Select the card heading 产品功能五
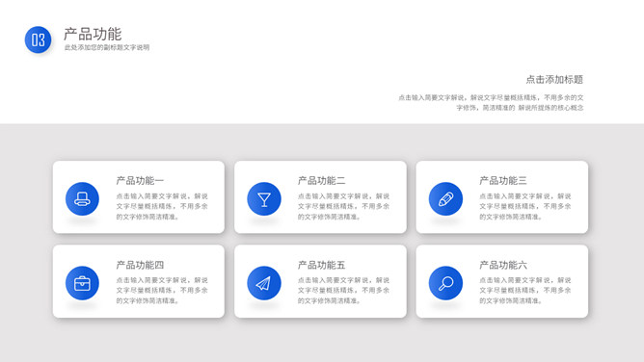This screenshot has width=644, height=362. point(322,265)
